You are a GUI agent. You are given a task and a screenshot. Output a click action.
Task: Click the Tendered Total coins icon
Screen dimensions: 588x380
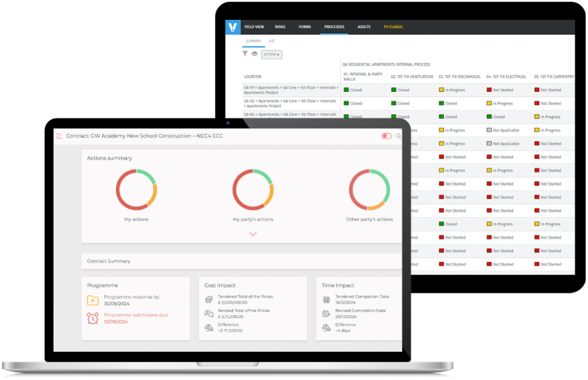[x=209, y=299]
